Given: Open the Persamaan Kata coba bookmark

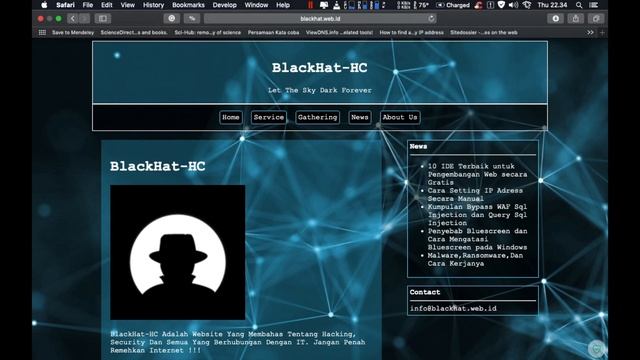Looking at the screenshot, I should click(x=273, y=32).
